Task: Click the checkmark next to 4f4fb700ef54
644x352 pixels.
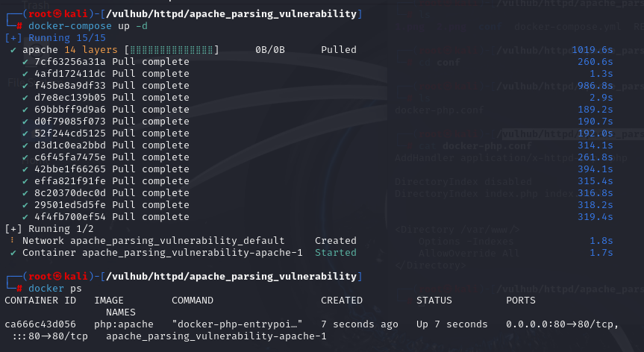Action: [x=25, y=216]
